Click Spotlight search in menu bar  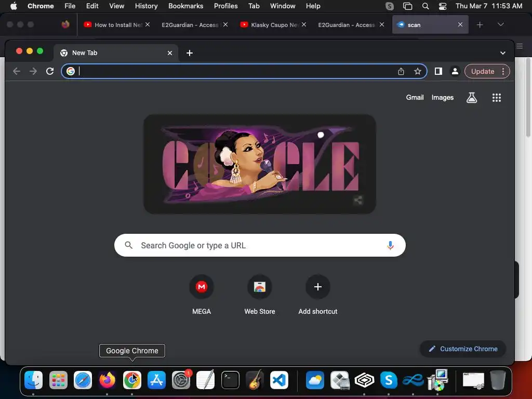click(425, 6)
